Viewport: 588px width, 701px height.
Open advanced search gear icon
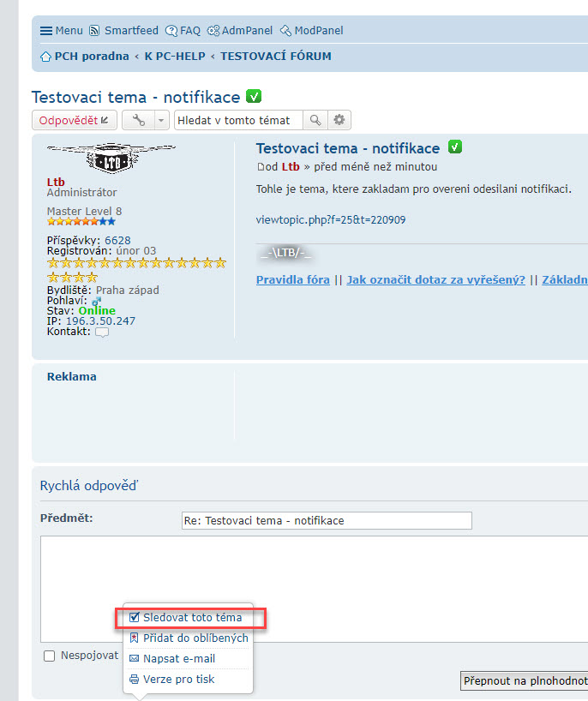[339, 120]
